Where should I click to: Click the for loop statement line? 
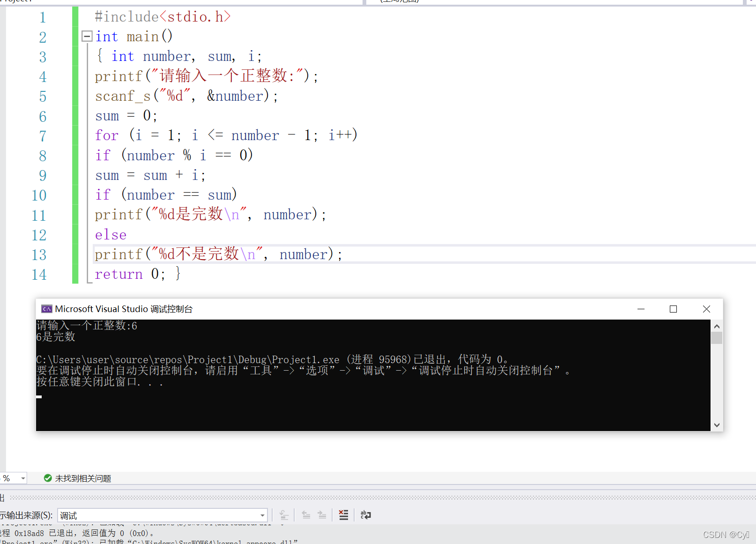(x=226, y=135)
